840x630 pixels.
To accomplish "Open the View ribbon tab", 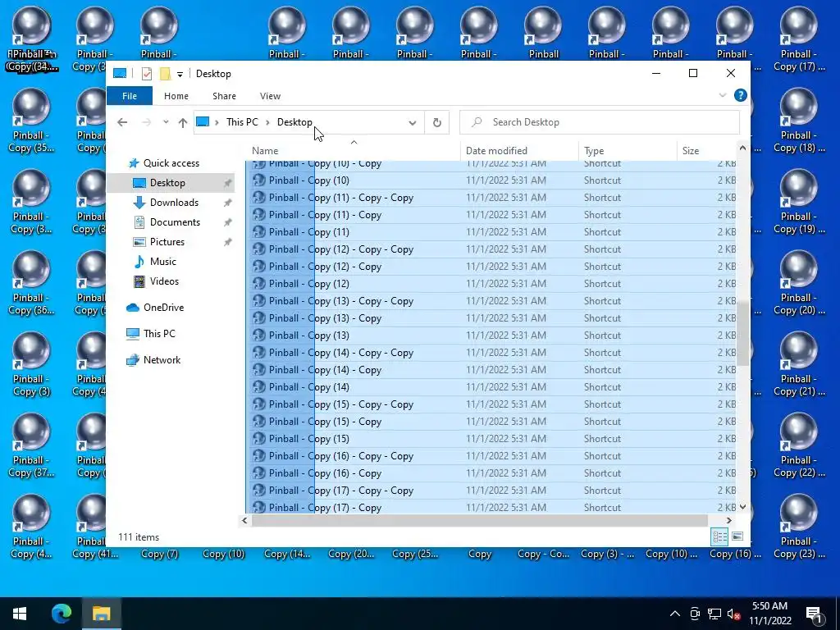I will 270,96.
